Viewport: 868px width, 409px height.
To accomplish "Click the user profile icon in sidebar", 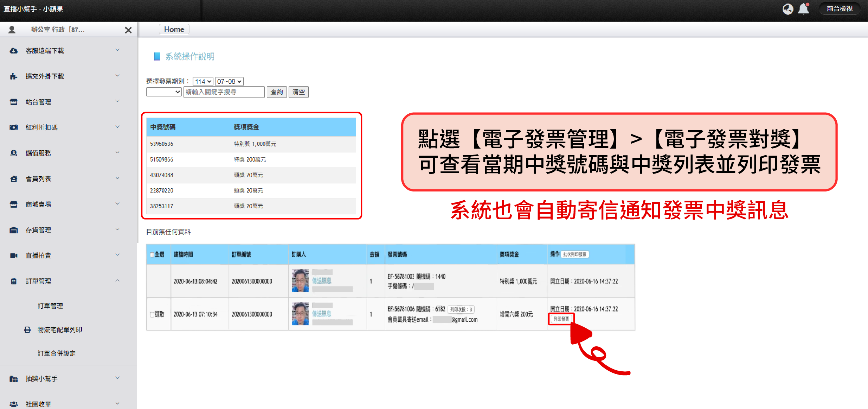I will (12, 30).
